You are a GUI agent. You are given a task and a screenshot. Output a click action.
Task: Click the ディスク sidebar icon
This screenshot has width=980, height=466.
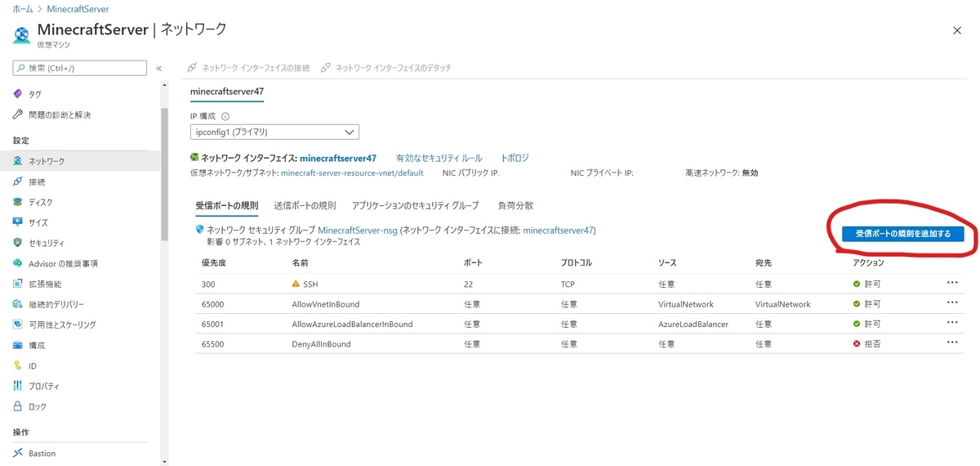coord(18,202)
